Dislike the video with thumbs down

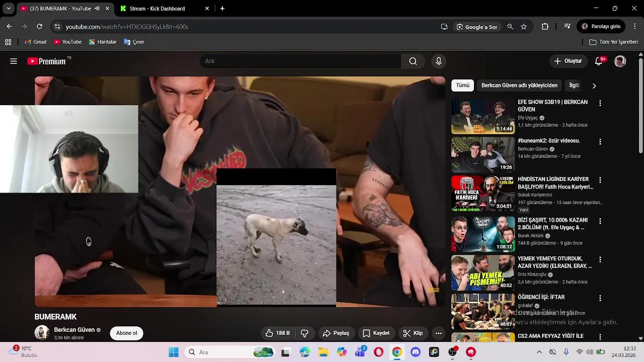click(304, 333)
